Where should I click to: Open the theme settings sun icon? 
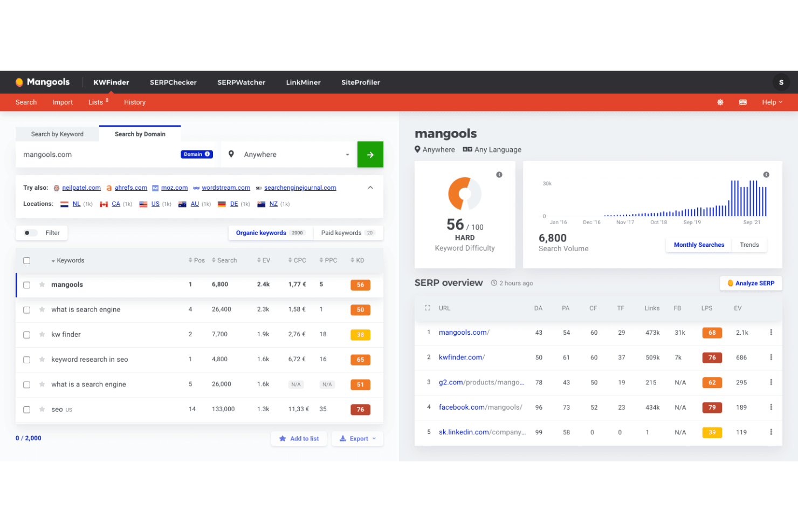coord(720,102)
